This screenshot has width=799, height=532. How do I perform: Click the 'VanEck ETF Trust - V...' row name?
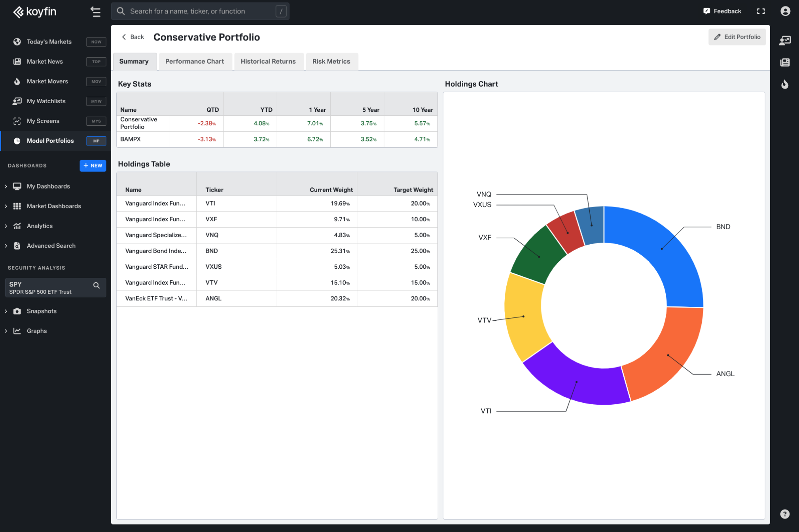click(156, 298)
